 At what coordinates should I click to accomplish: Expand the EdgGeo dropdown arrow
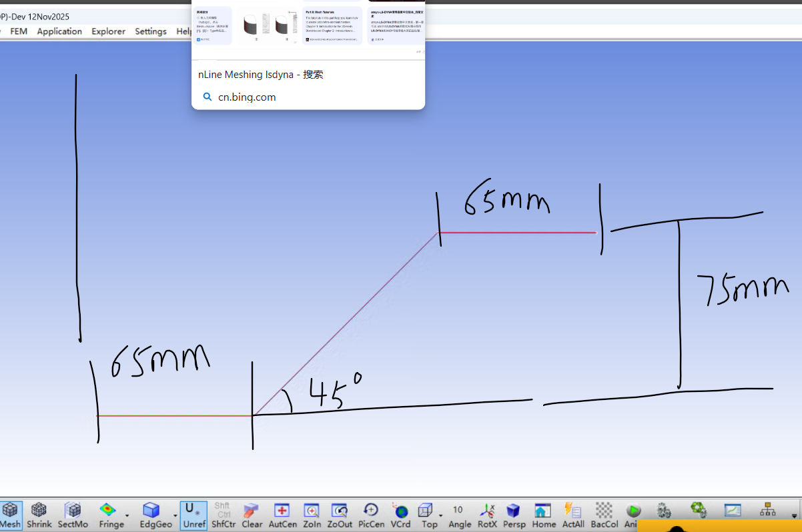(175, 515)
